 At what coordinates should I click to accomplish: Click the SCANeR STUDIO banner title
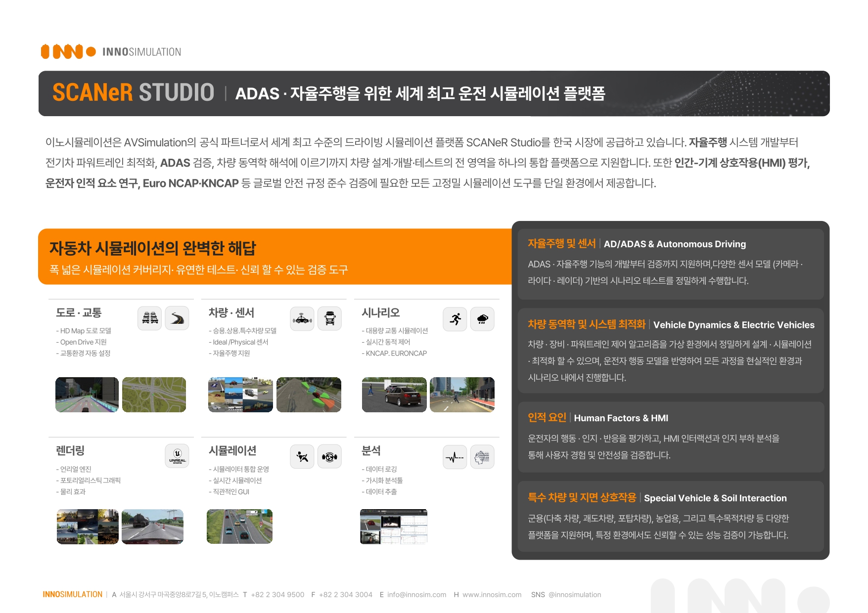click(134, 93)
